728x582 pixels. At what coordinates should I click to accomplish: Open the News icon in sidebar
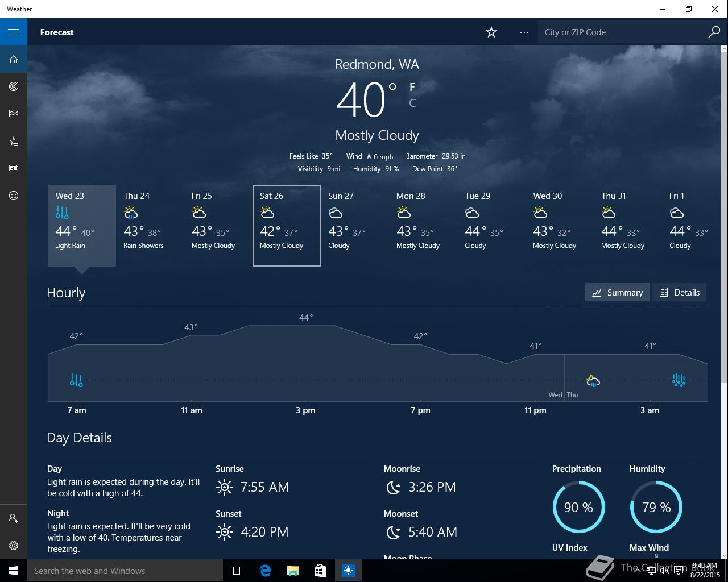pyautogui.click(x=14, y=168)
